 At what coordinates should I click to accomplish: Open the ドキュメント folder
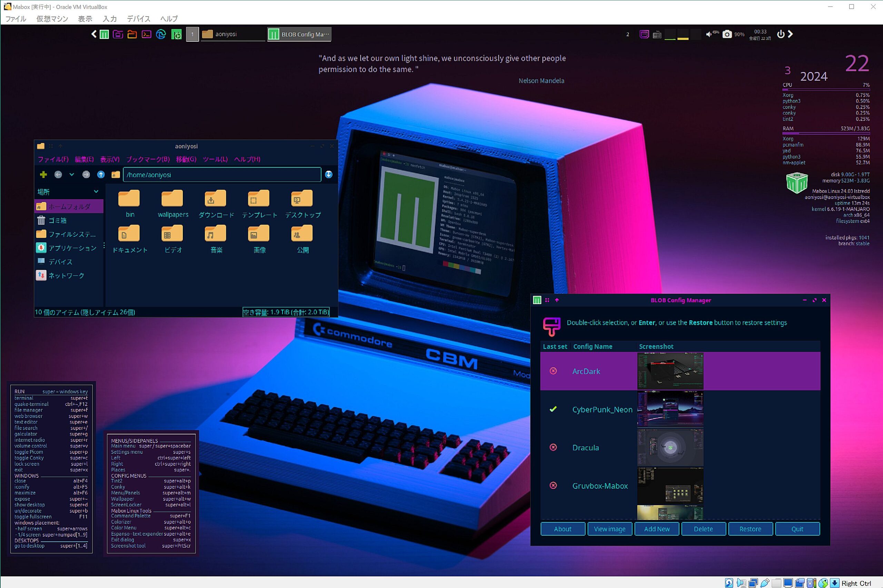coord(130,239)
